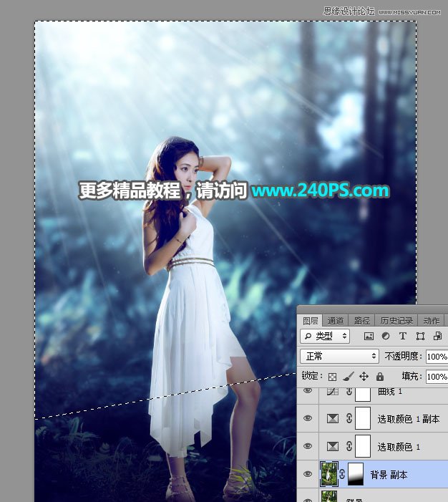Lock layer position icon
The image size is (448, 502).
364,377
